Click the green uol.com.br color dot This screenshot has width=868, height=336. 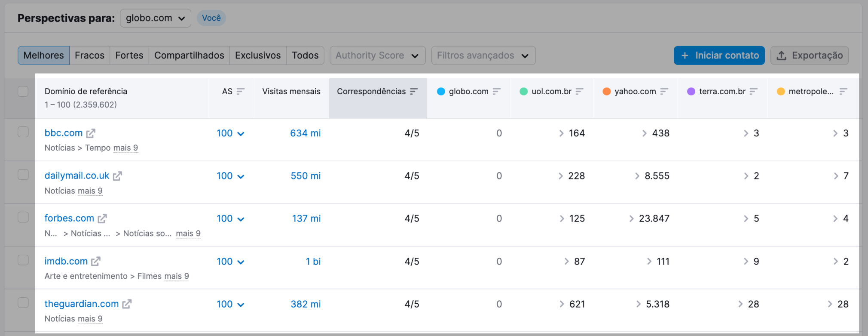pos(523,91)
